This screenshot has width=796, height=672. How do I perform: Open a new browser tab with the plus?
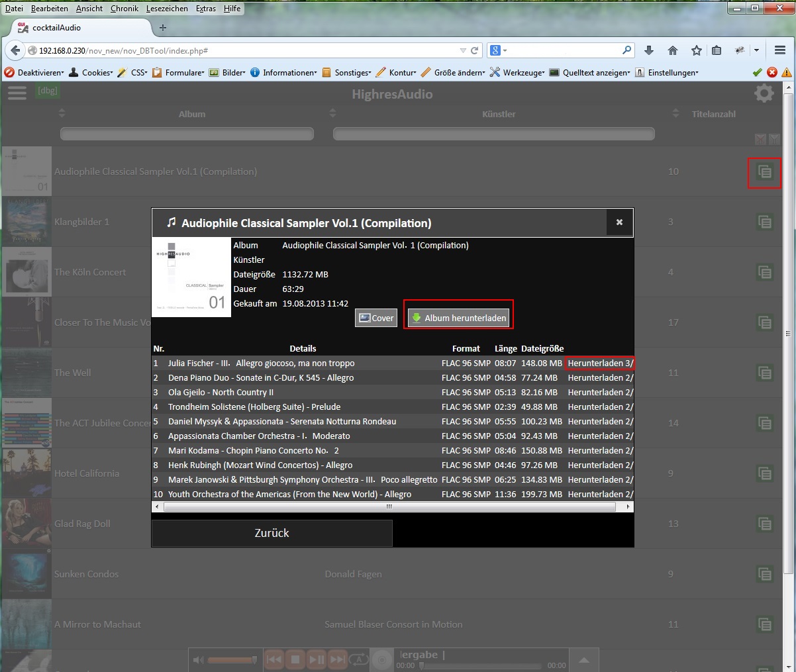pos(163,28)
